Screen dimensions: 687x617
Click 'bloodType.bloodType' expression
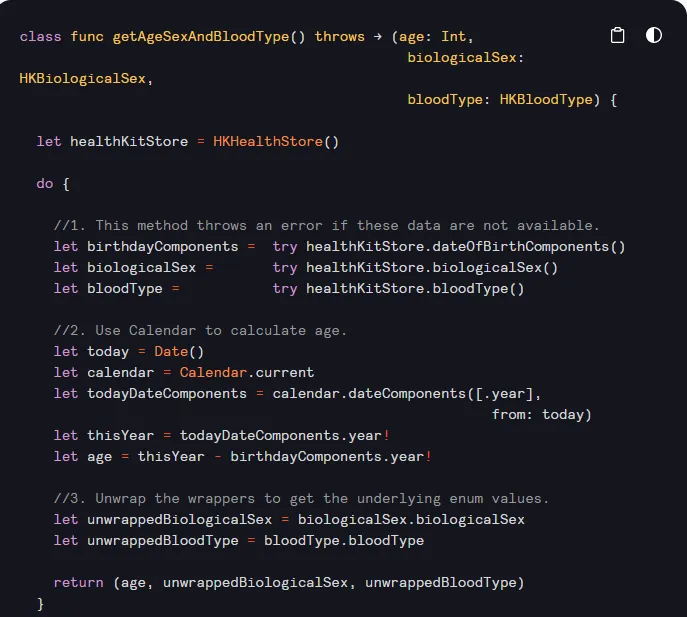344,541
